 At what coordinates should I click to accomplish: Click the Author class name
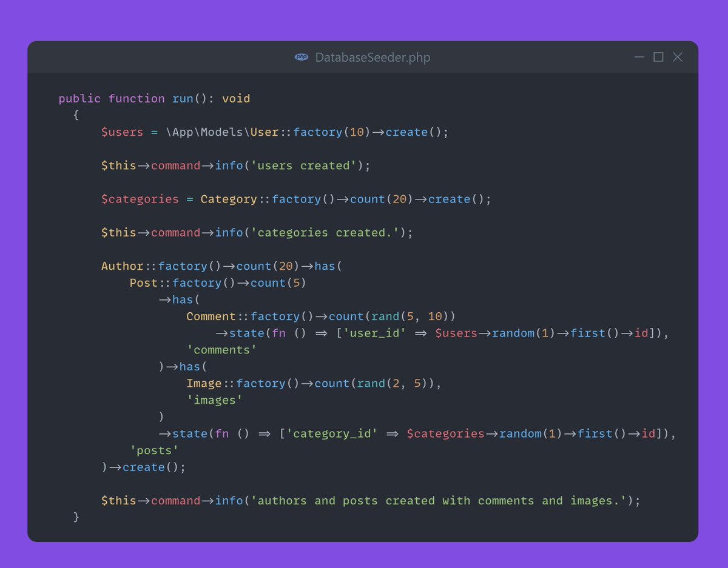122,266
